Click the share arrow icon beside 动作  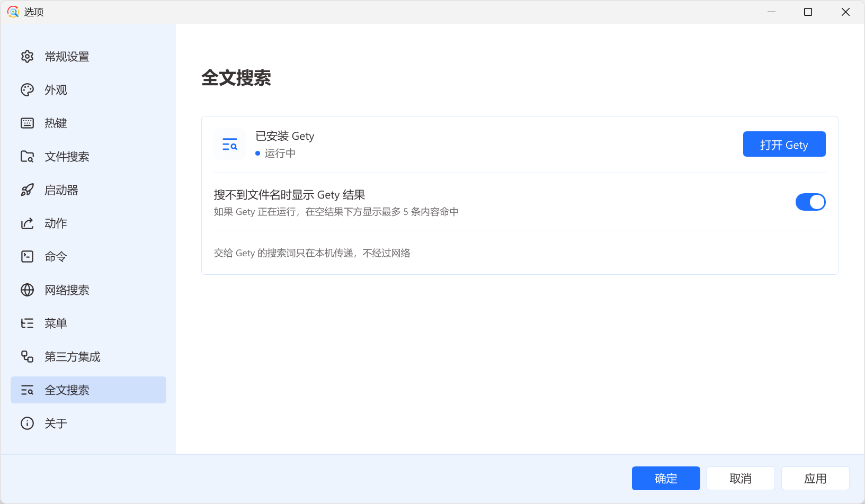(27, 223)
